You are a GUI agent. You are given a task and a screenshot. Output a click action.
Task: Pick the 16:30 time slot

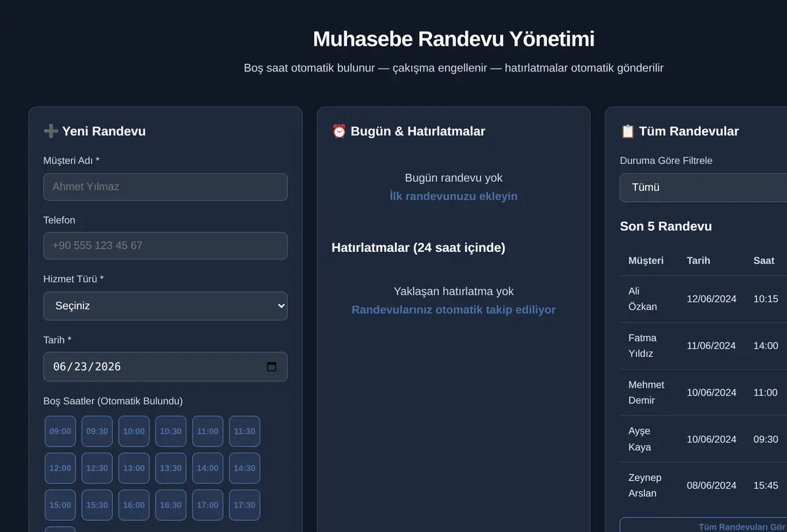coord(171,505)
